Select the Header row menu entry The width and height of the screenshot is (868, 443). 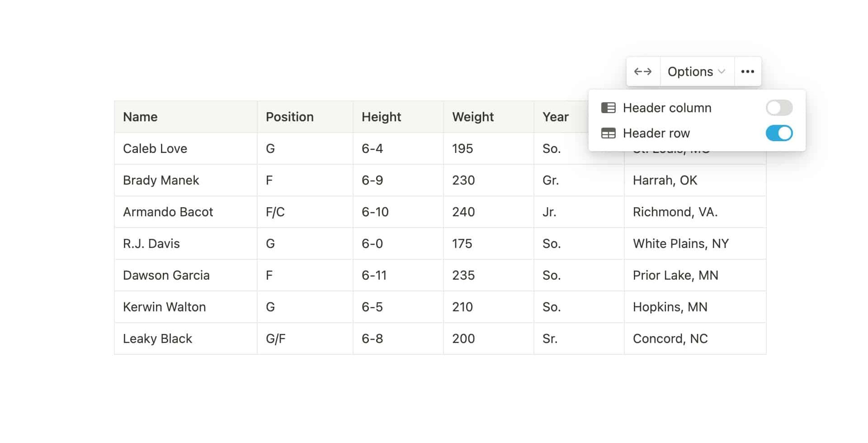[x=697, y=133]
